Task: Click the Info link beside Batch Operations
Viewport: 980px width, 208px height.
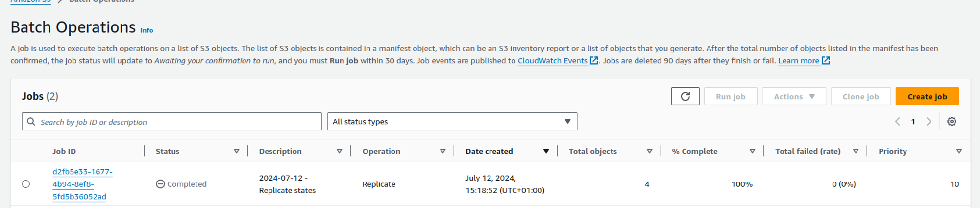Action: [147, 30]
